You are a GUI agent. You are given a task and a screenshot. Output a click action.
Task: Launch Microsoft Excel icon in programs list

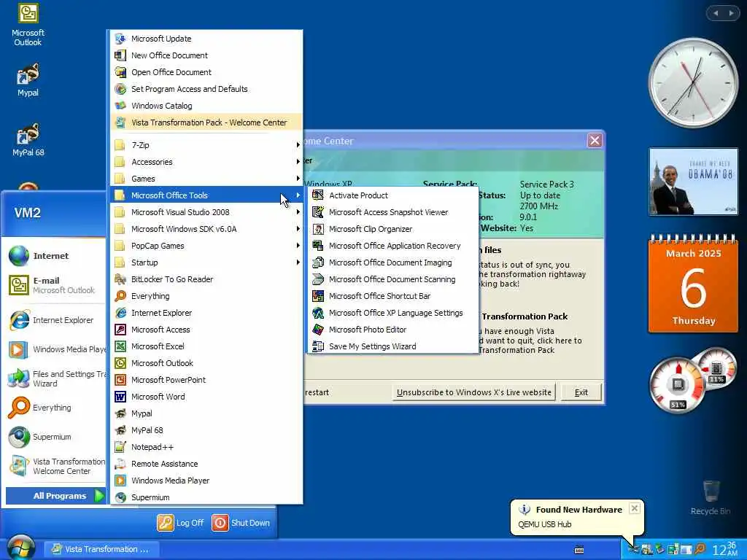(x=120, y=346)
